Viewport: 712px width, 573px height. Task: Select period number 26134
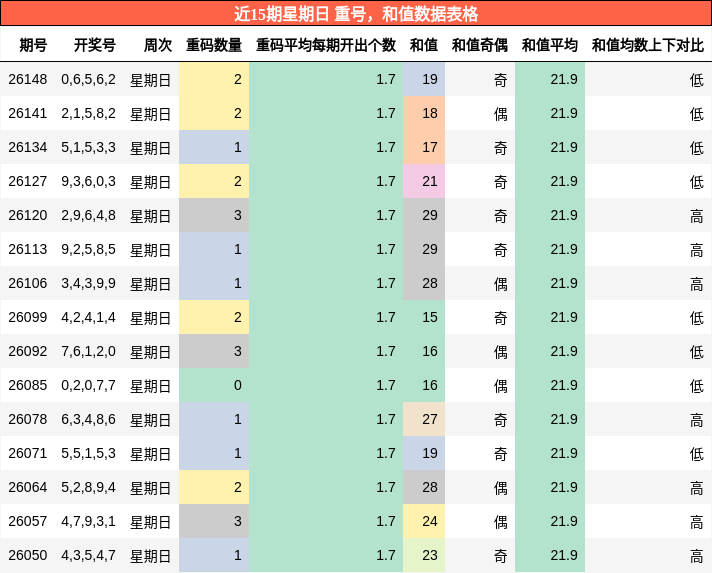coord(28,148)
